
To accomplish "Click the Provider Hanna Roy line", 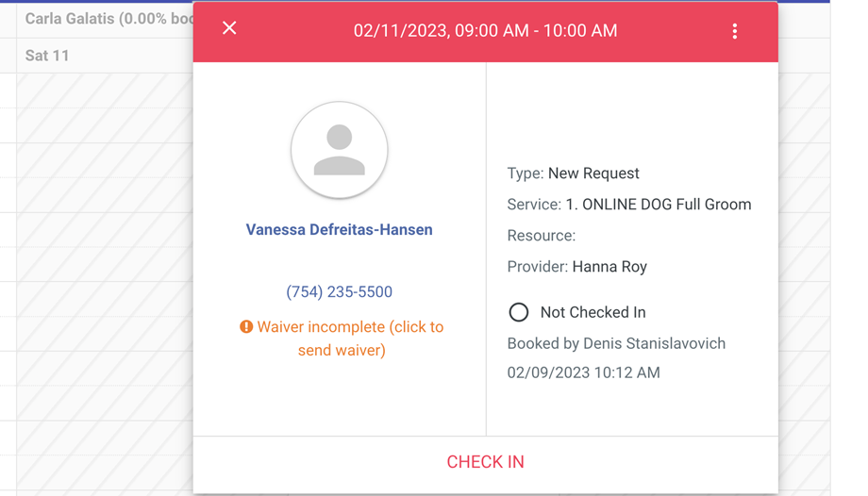I will [x=576, y=267].
